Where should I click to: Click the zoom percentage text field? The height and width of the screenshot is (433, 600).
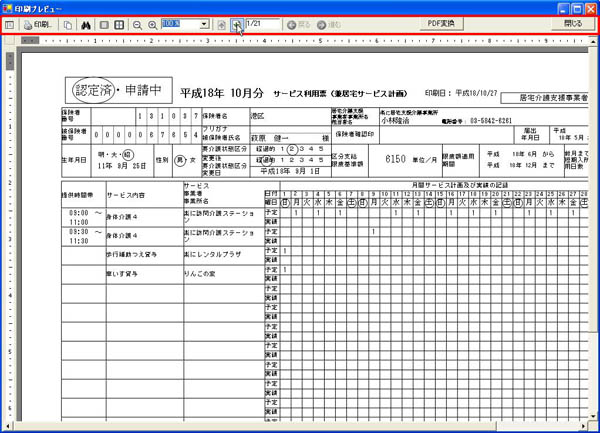pyautogui.click(x=181, y=24)
